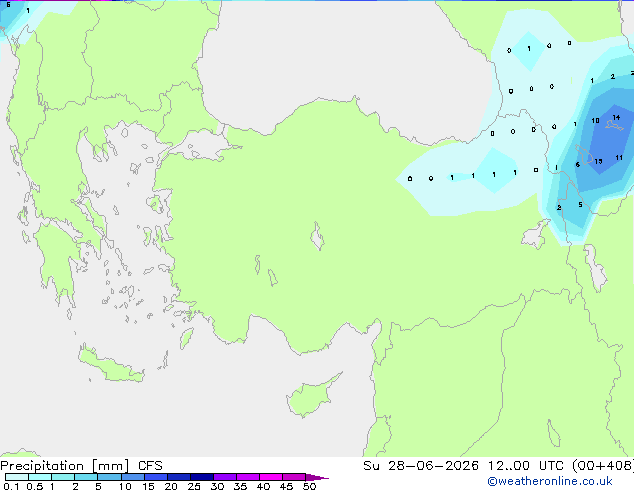Select the 40–45 mm legend swatch
This screenshot has height=490, width=634.
pos(271,477)
